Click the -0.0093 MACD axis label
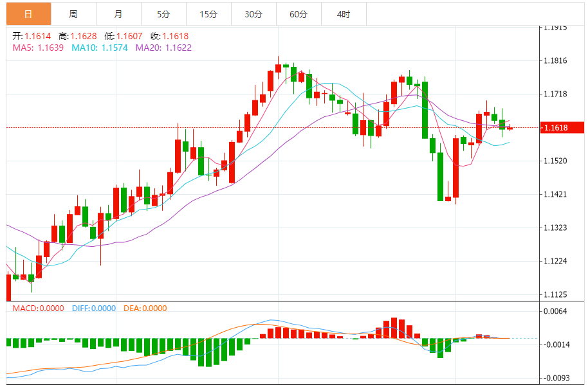This screenshot has height=385, width=588. 555,379
